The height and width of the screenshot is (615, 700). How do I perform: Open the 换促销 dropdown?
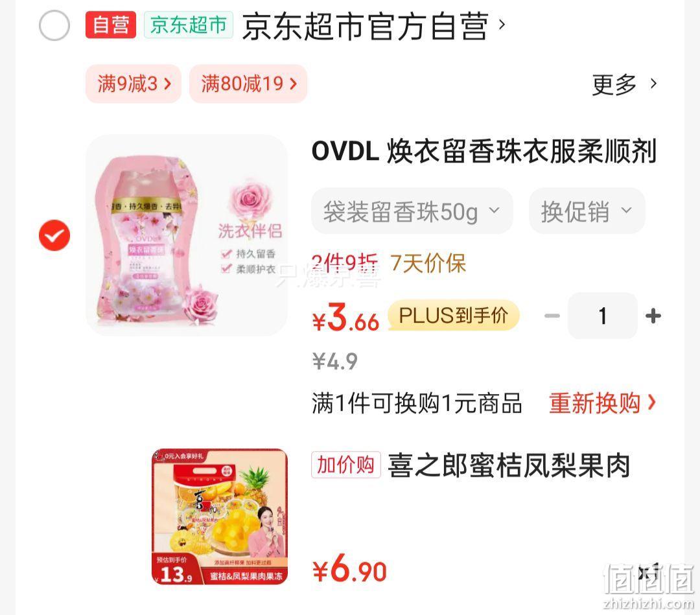[587, 211]
